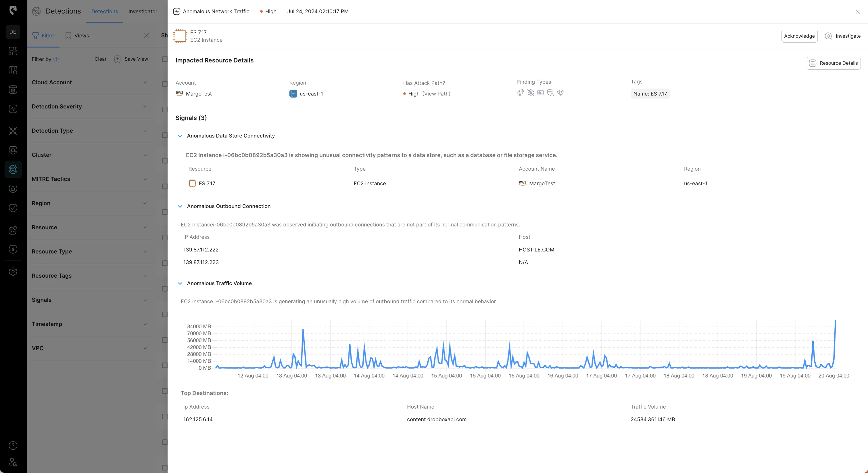Click the content.dropboxapi.com host name
Viewport: 868px width, 473px height.
tap(437, 419)
